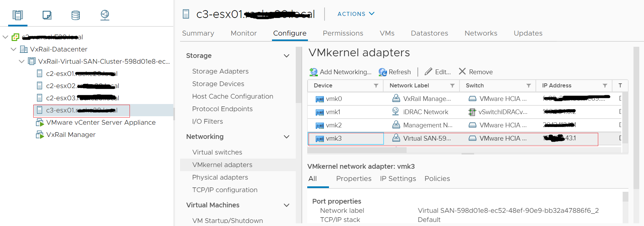Collapse the Networking section
Image resolution: width=644 pixels, height=226 pixels.
click(287, 137)
